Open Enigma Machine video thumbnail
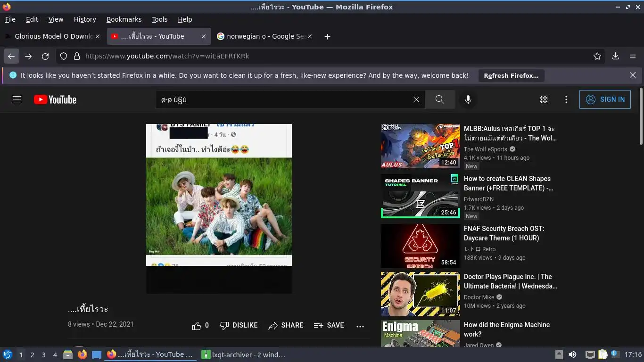 pos(420,334)
